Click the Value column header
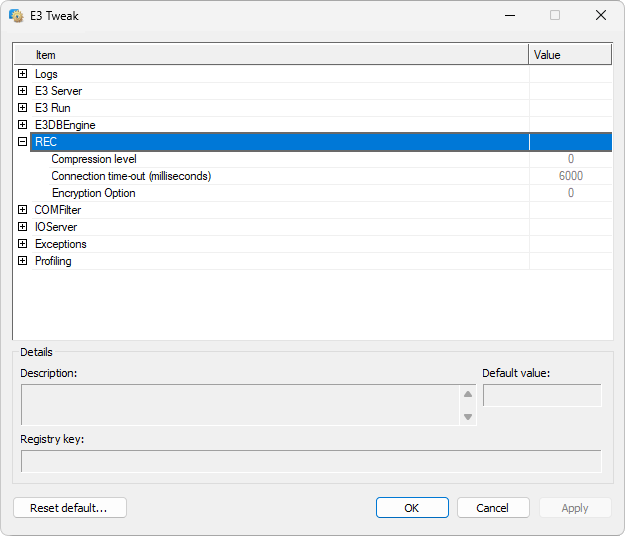 coord(569,55)
